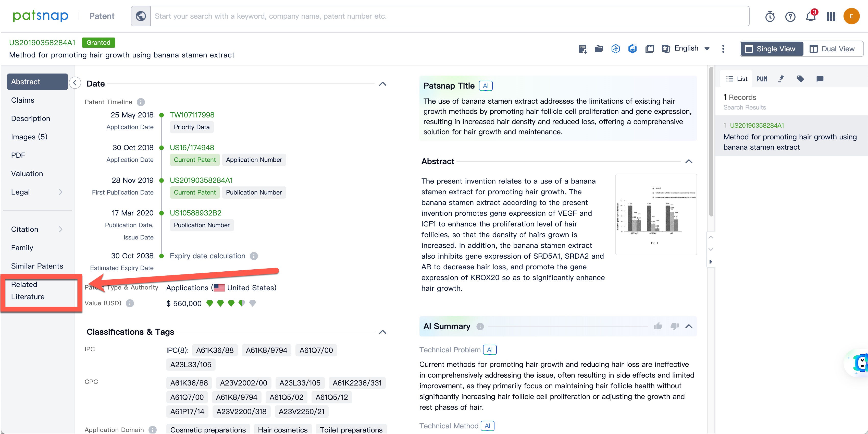Screen dimensions: 868x434
Task: Expand the Legal sidebar submenu
Action: coord(61,192)
